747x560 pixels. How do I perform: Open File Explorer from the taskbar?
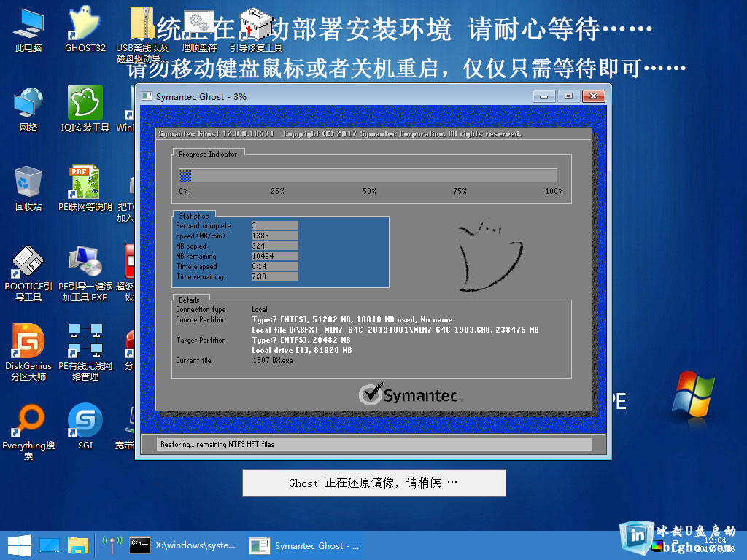pyautogui.click(x=78, y=545)
